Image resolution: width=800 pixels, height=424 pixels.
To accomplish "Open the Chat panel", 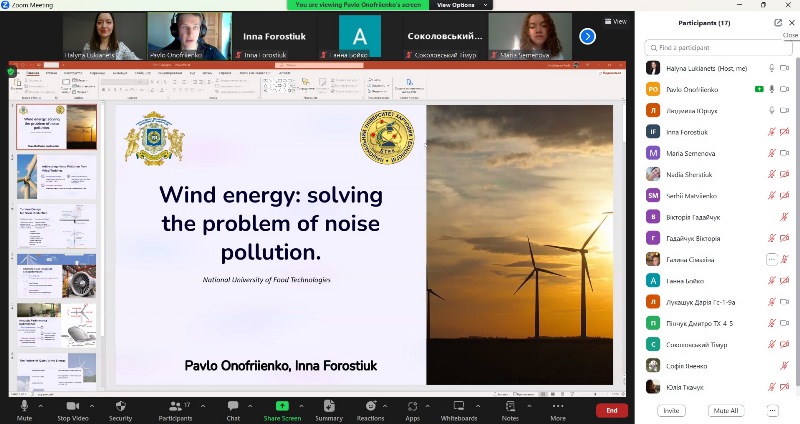I will click(x=233, y=406).
